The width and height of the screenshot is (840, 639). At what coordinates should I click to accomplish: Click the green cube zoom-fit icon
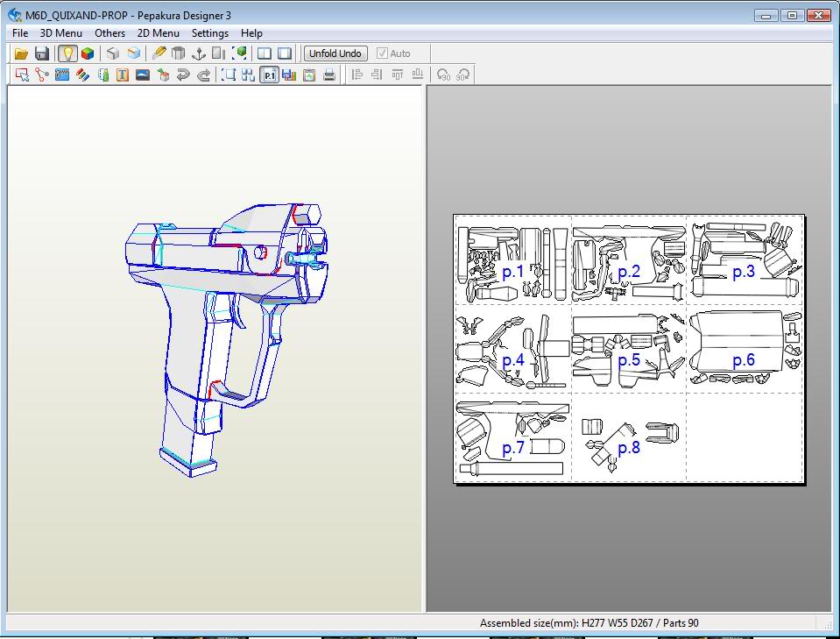tap(239, 53)
